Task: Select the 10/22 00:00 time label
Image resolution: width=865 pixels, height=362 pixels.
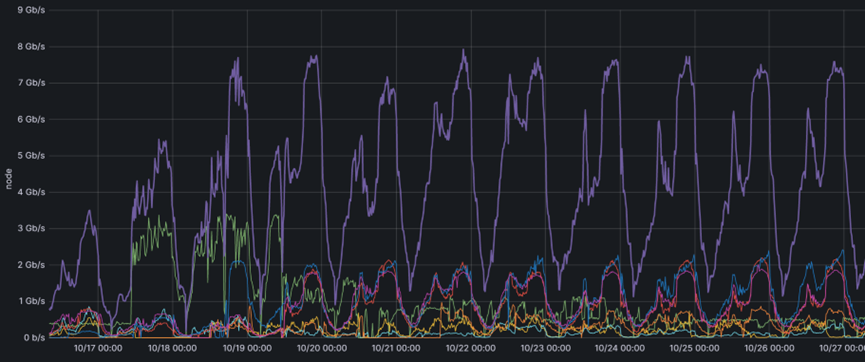Action: (471, 348)
